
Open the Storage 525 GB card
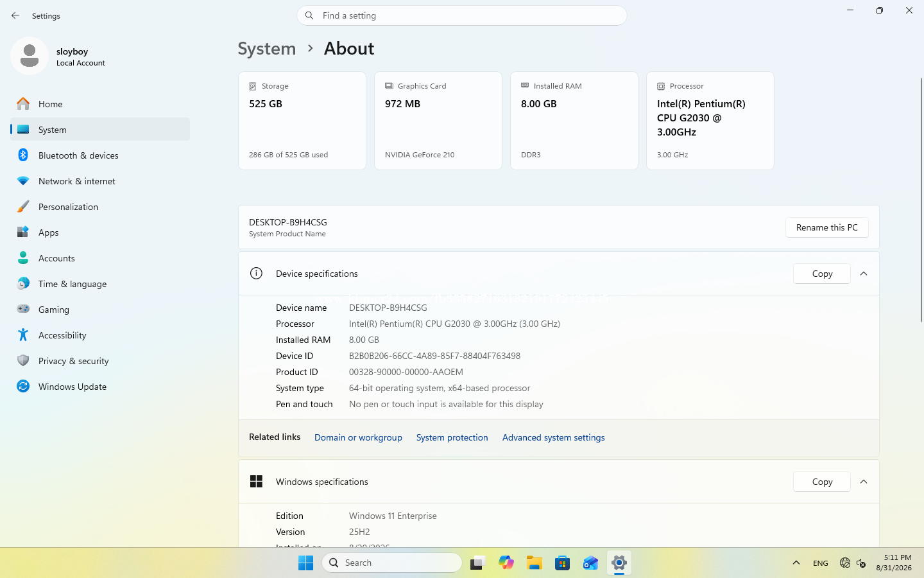pyautogui.click(x=302, y=121)
